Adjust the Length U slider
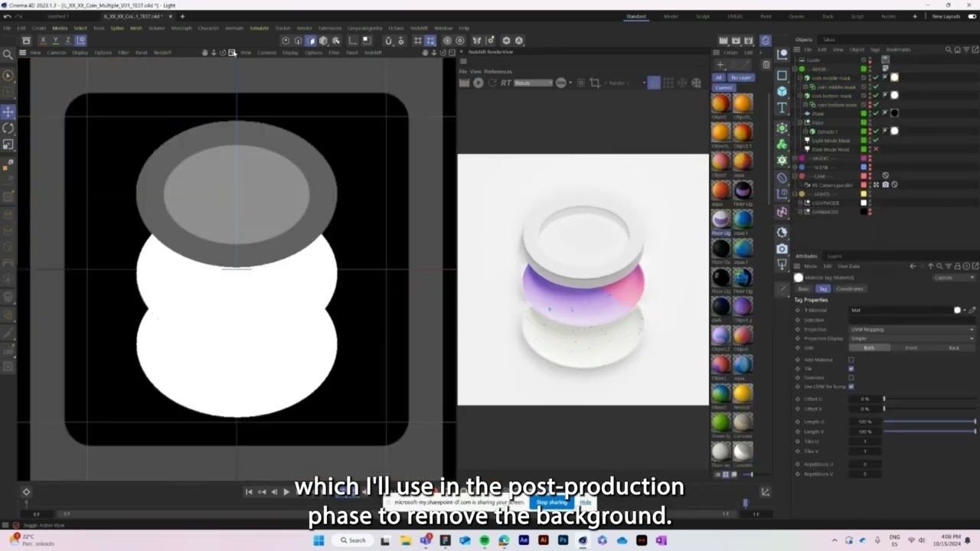 (x=929, y=422)
